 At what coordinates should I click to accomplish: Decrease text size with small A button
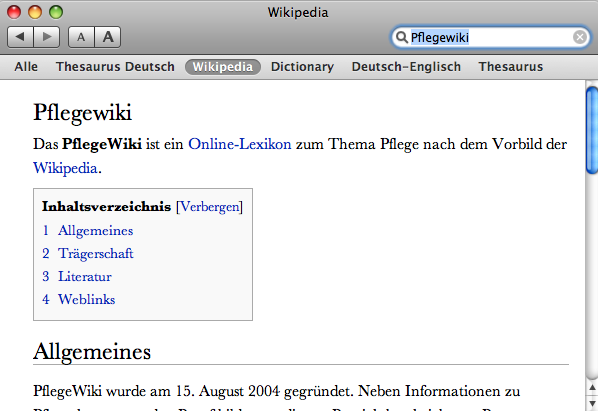coord(81,37)
